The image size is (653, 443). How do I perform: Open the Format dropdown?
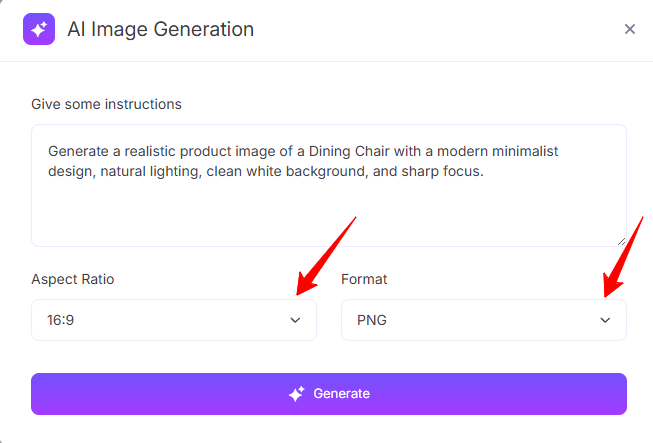(484, 320)
